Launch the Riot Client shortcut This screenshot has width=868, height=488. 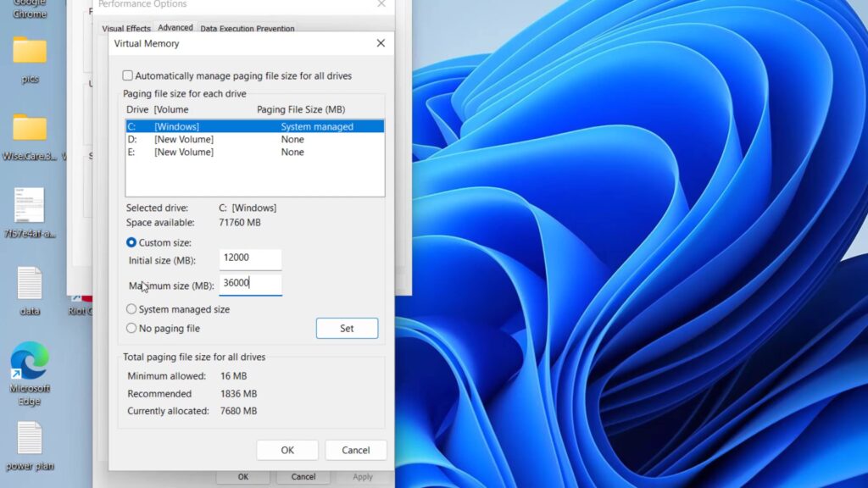pos(83,297)
